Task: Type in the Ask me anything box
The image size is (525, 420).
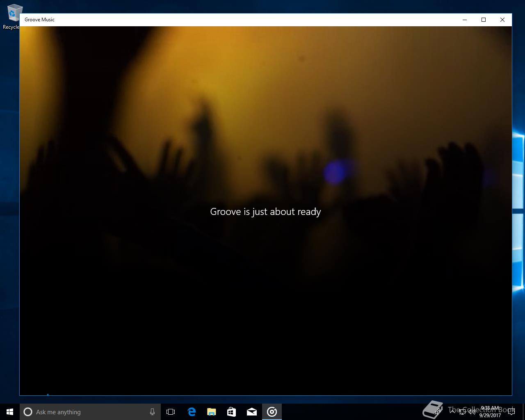Action: click(90, 412)
